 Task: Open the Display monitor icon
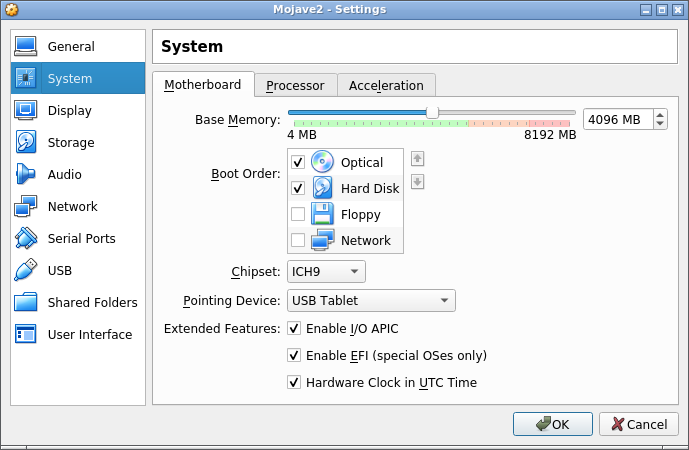pos(25,110)
